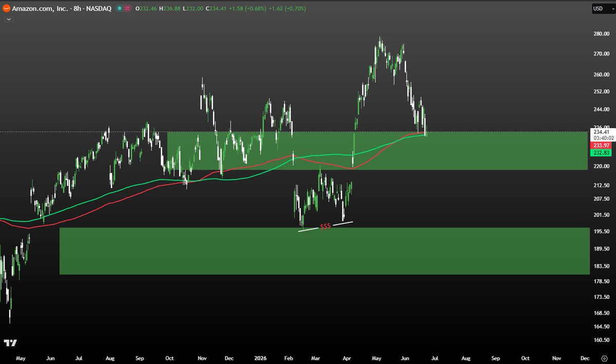Click 195.50 on the price axis

click(601, 232)
